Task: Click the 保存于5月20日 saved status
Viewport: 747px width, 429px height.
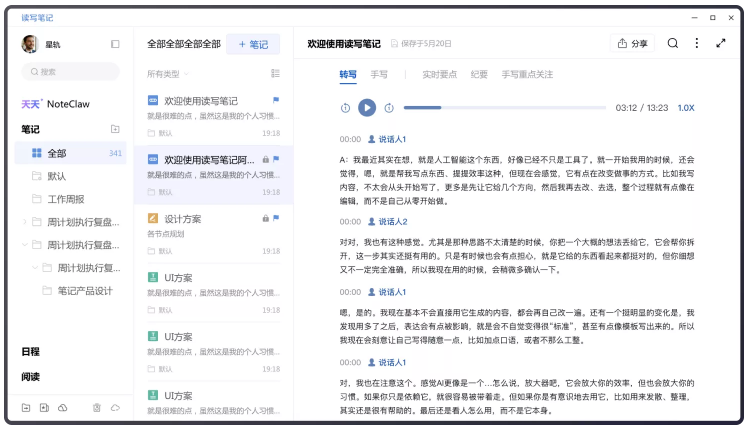Action: click(x=426, y=43)
